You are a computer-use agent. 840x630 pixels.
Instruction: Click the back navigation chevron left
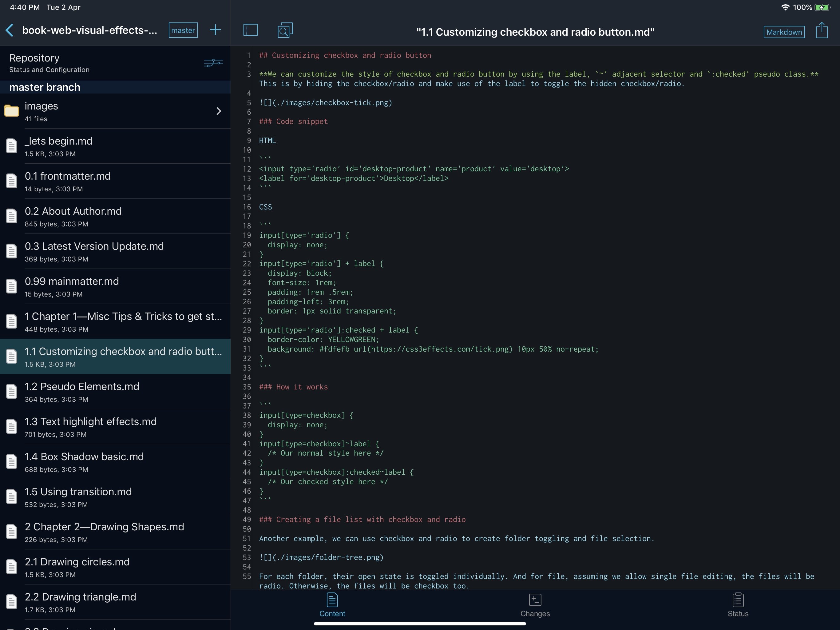point(10,30)
